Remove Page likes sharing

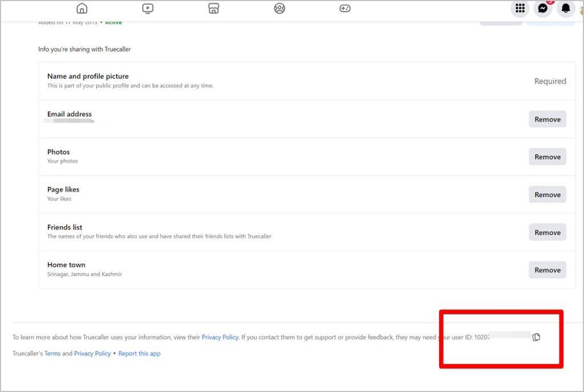[x=547, y=194]
